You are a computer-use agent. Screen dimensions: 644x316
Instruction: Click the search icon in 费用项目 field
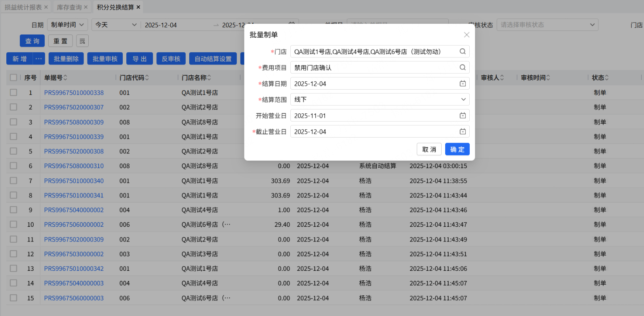(462, 67)
